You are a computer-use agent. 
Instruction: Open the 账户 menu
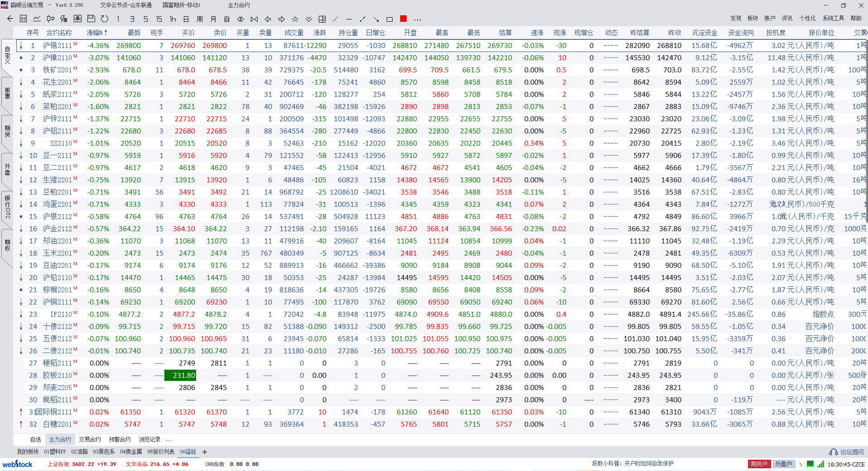pos(770,18)
